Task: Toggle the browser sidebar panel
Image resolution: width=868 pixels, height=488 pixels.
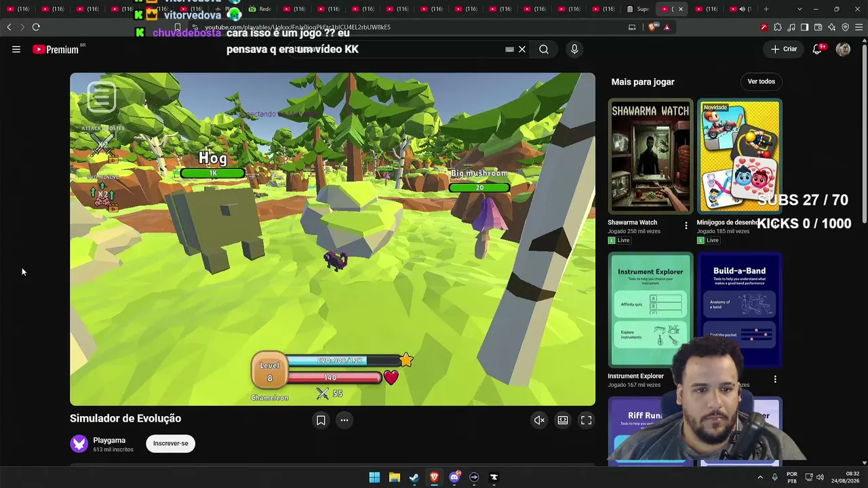Action: click(x=805, y=27)
